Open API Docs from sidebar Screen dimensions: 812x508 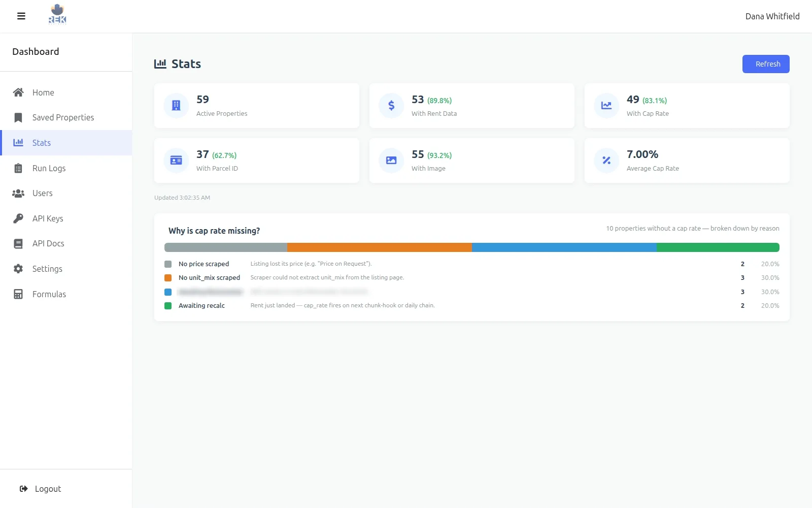click(x=66, y=244)
